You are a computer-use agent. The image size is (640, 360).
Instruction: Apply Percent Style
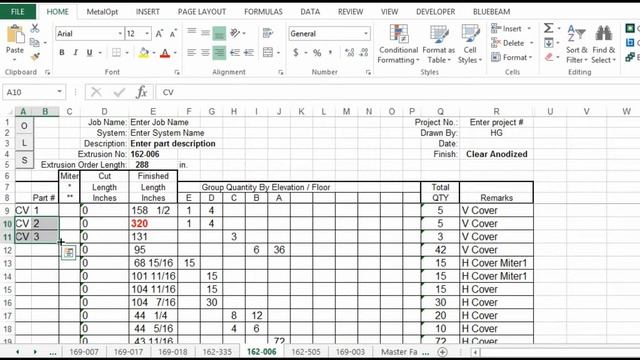click(x=317, y=53)
